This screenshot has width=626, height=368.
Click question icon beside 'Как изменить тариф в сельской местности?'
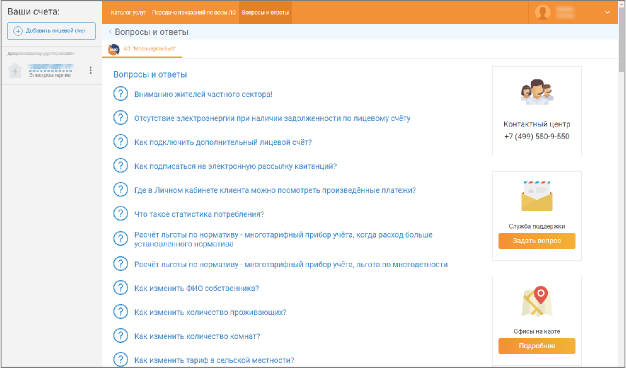pyautogui.click(x=121, y=360)
